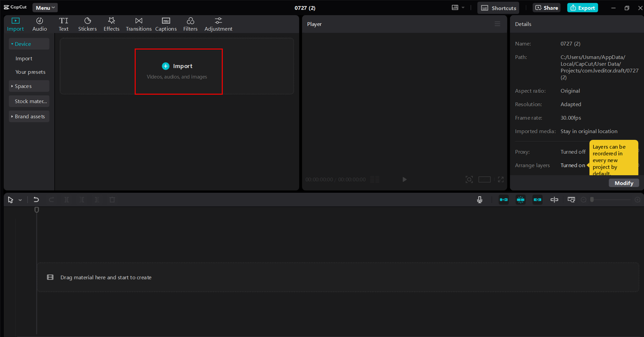Select the pointer select tool

[x=11, y=200]
